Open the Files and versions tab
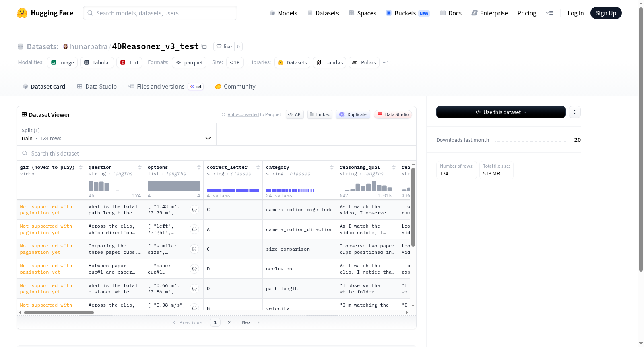 pyautogui.click(x=166, y=86)
